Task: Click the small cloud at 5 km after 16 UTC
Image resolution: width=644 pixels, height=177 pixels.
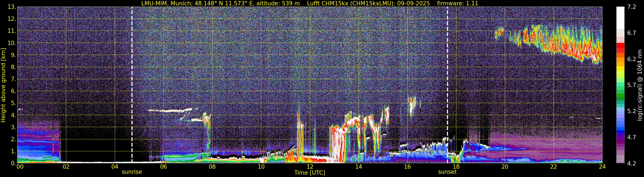Action: tap(412, 105)
